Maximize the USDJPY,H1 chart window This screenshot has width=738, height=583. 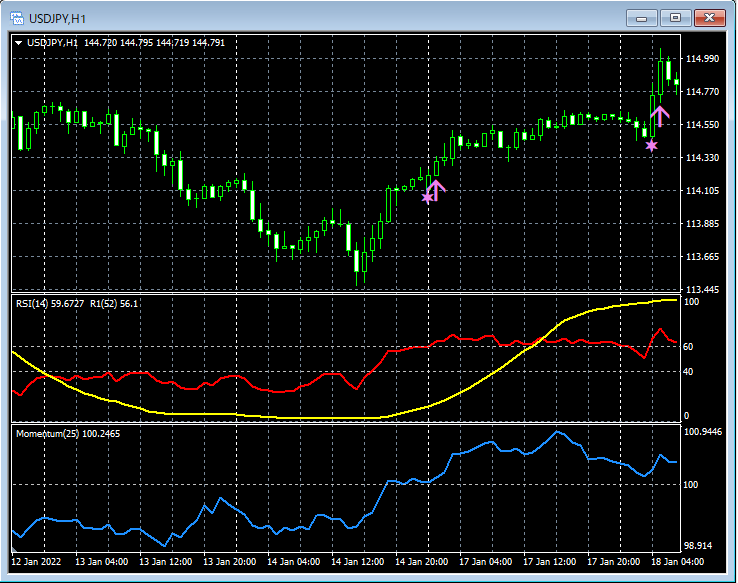(x=675, y=18)
